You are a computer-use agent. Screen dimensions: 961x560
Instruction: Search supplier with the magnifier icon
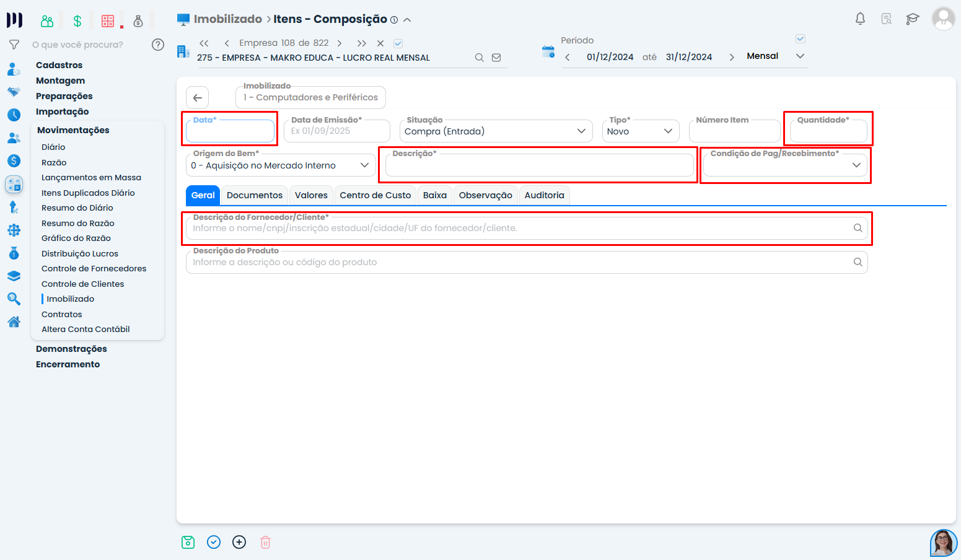858,228
